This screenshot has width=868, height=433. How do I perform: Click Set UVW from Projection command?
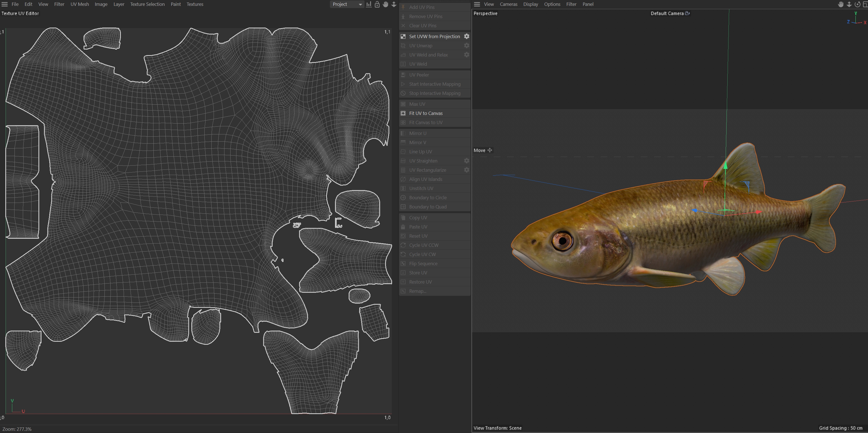(434, 36)
